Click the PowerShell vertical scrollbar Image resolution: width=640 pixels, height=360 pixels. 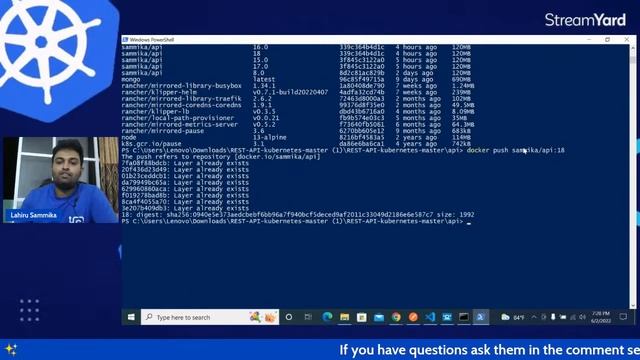633,176
